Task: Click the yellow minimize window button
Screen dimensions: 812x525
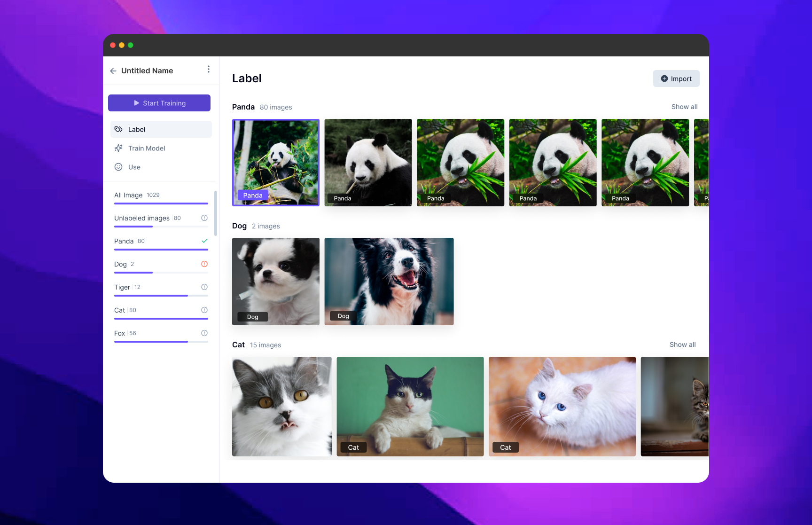Action: pyautogui.click(x=122, y=45)
